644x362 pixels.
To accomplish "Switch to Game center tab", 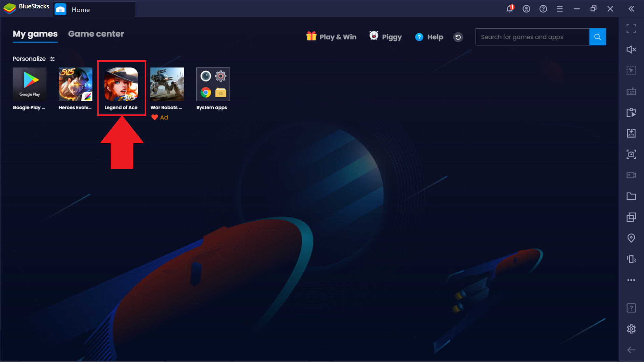I will coord(96,34).
